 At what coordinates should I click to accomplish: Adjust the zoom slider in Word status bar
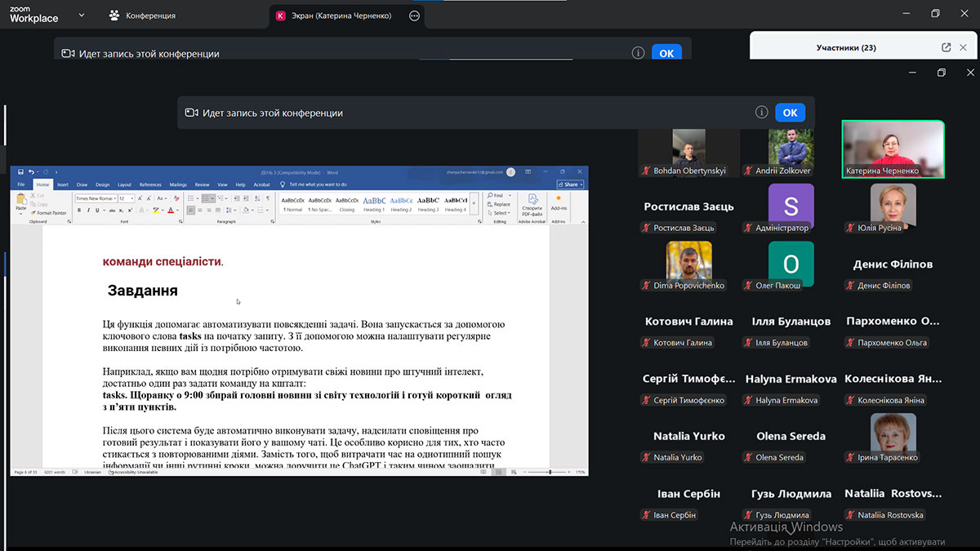[x=550, y=472]
